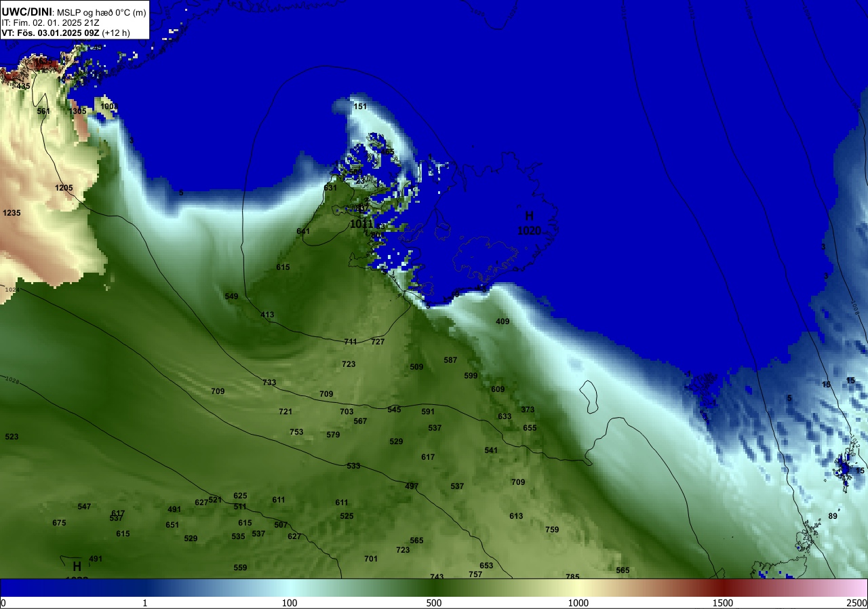The width and height of the screenshot is (868, 609).
Task: Click the height value 587
Action: tap(450, 360)
